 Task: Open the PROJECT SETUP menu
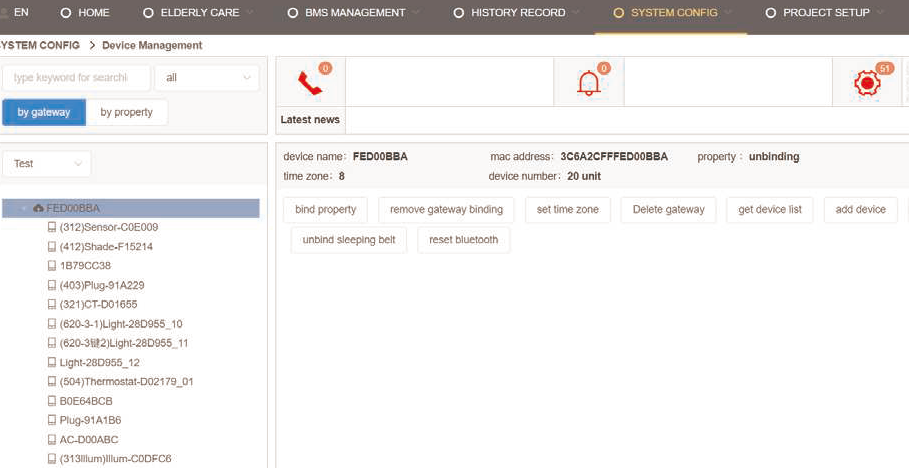coord(825,13)
